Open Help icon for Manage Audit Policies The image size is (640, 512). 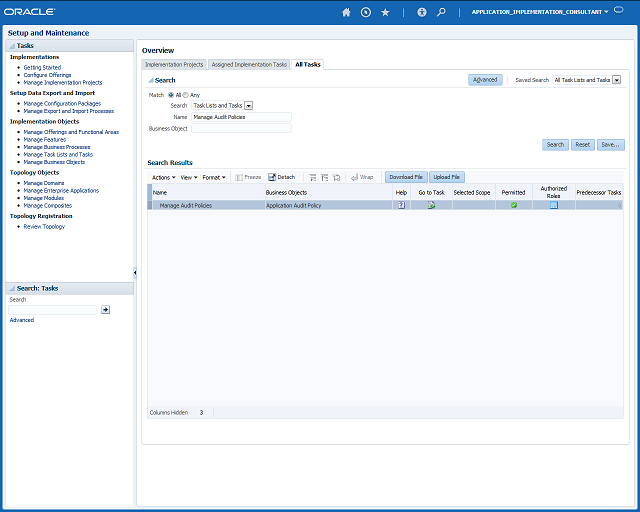click(401, 205)
